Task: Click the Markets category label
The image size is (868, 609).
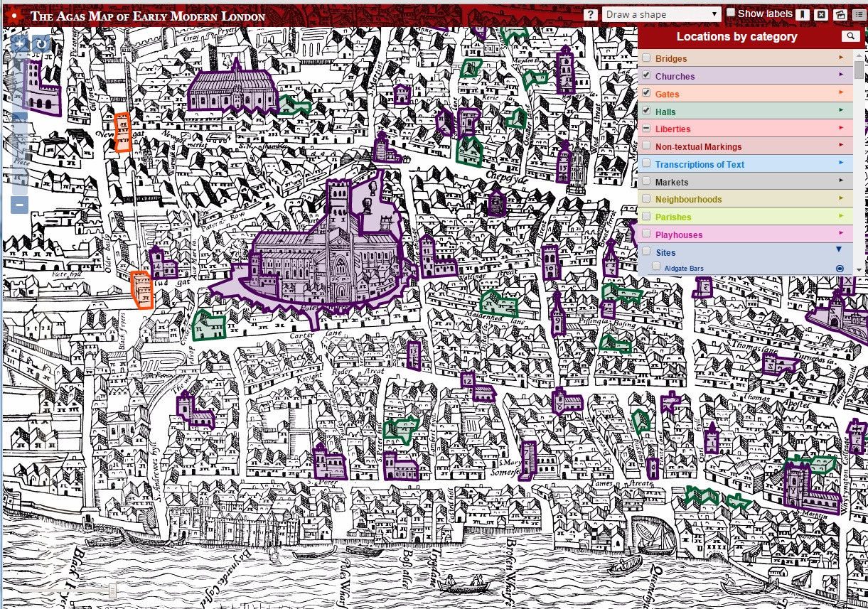Action: (x=672, y=182)
